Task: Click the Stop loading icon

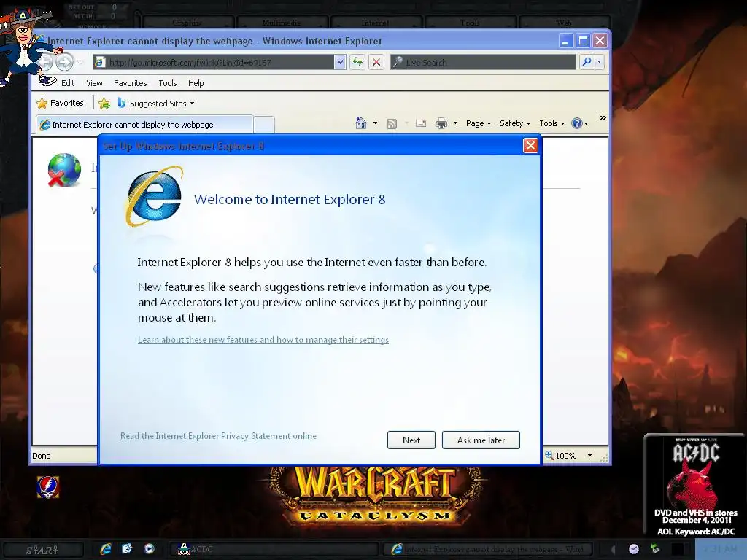Action: click(376, 62)
